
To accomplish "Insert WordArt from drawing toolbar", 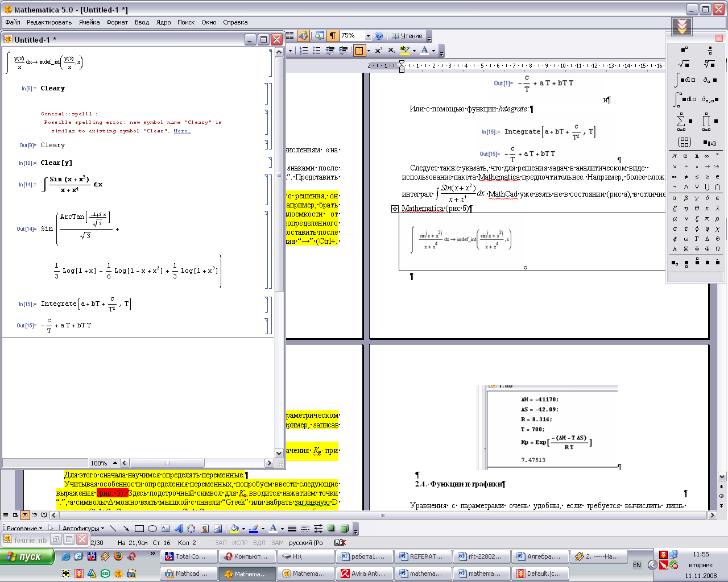I will click(x=178, y=529).
